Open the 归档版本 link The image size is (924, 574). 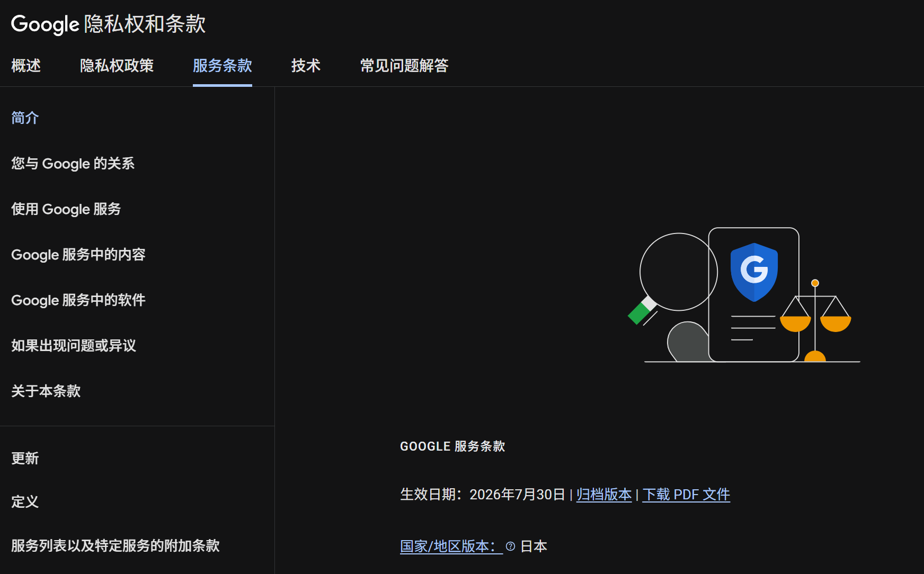click(x=604, y=495)
